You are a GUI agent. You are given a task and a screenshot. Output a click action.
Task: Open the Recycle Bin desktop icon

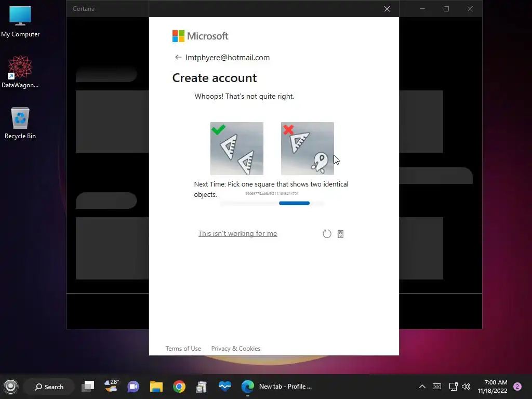tap(20, 123)
